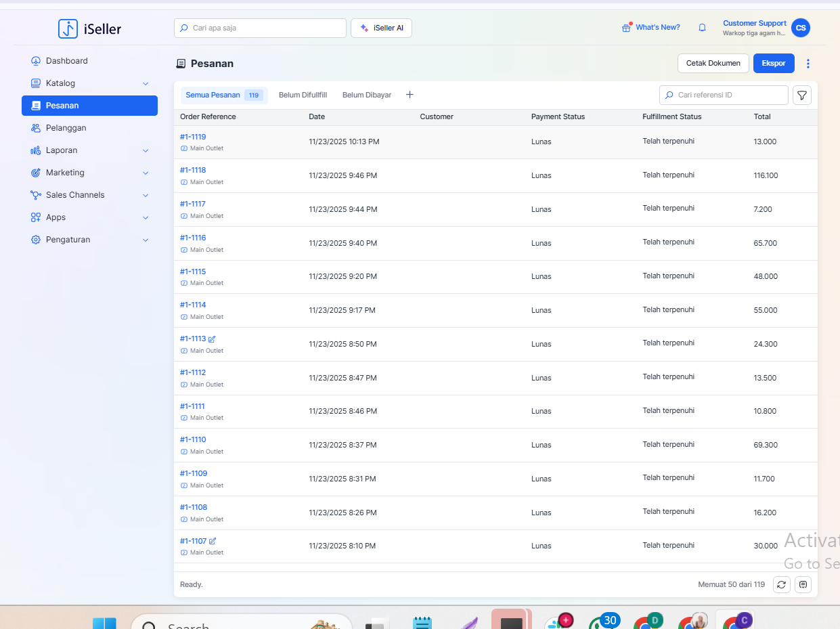Click the iSeller logo
This screenshot has width=840, height=629.
tap(90, 28)
